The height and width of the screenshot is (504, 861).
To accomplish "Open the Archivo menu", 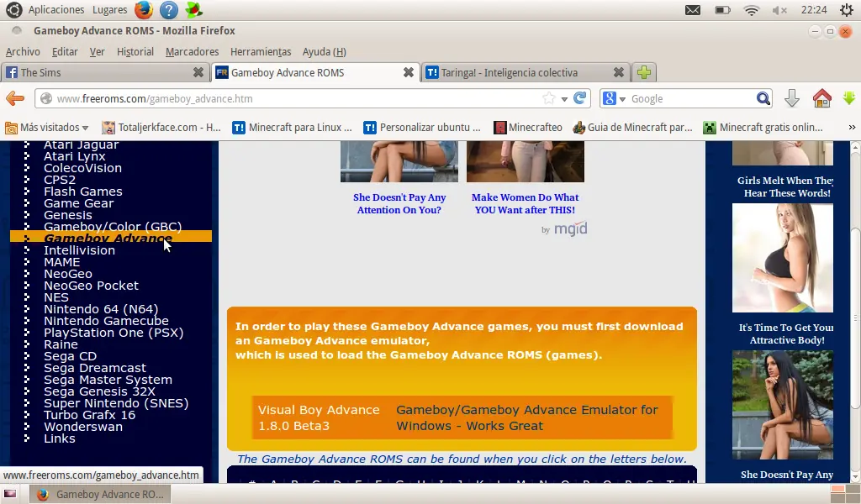I will tap(23, 51).
